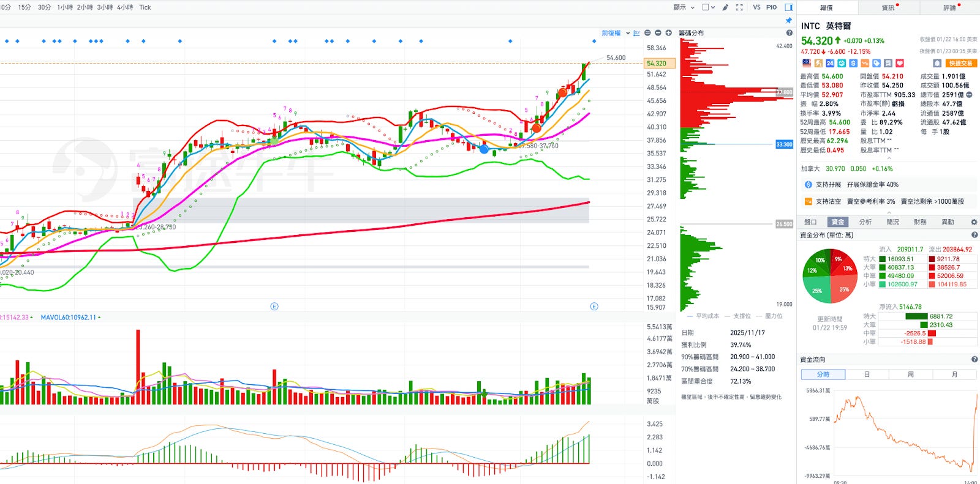Click the blue 孖展 dollar icon in 支持孖展 row
Viewport: 980px width, 484px height.
808,185
